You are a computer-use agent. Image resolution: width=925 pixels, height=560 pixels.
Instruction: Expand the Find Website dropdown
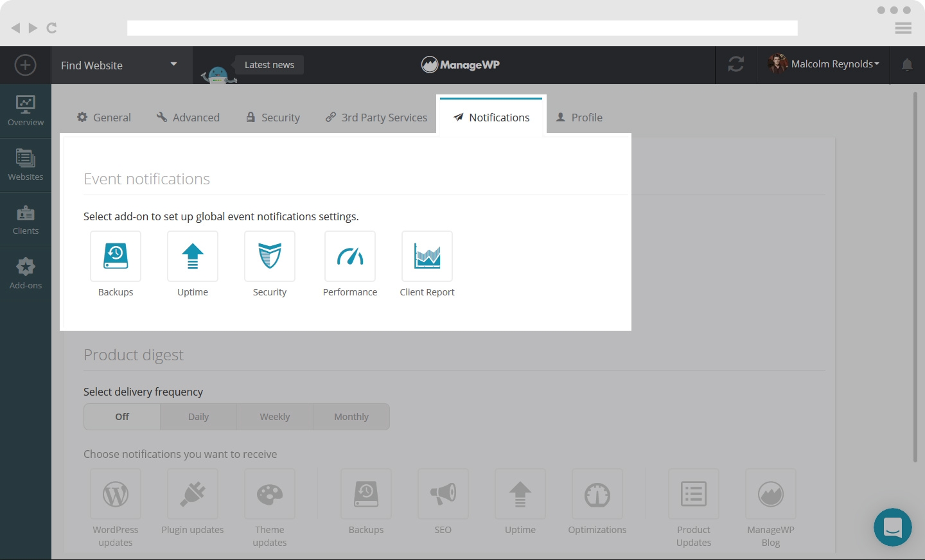(x=121, y=65)
